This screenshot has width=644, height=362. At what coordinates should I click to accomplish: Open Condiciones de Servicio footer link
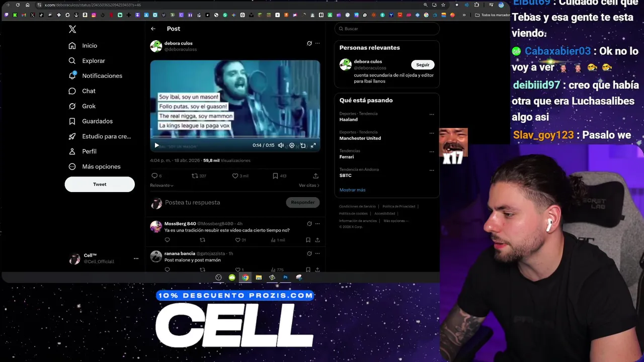coord(357,207)
